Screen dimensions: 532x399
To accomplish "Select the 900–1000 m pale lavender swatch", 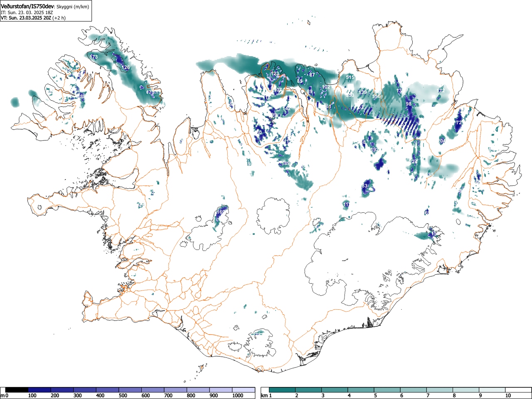I will pyautogui.click(x=221, y=390).
